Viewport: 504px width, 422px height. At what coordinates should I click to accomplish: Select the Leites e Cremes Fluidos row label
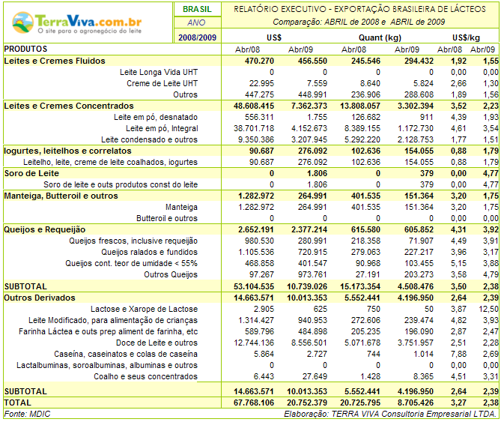pyautogui.click(x=55, y=61)
